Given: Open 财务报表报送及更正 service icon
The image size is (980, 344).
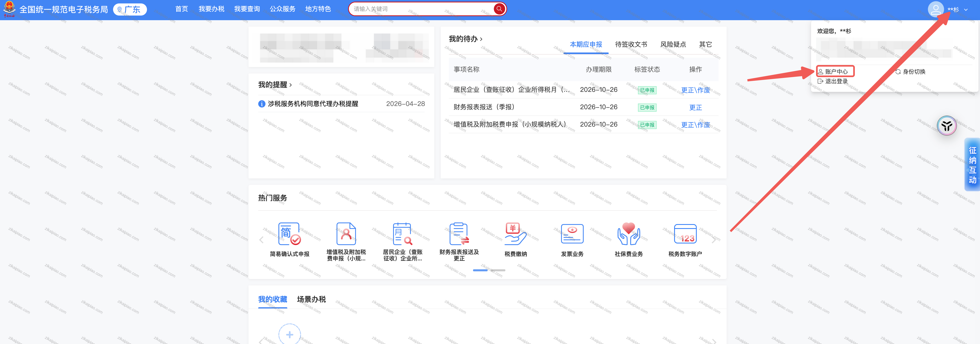Looking at the screenshot, I should click(459, 234).
